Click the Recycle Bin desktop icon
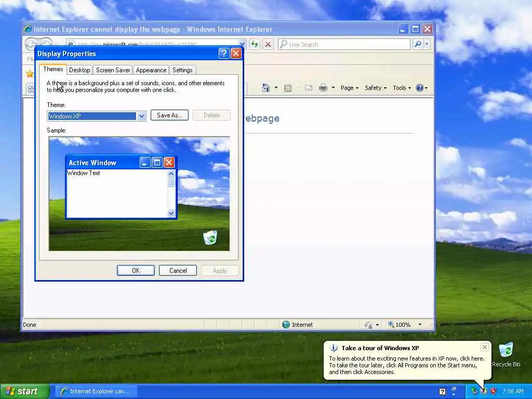 (x=506, y=354)
